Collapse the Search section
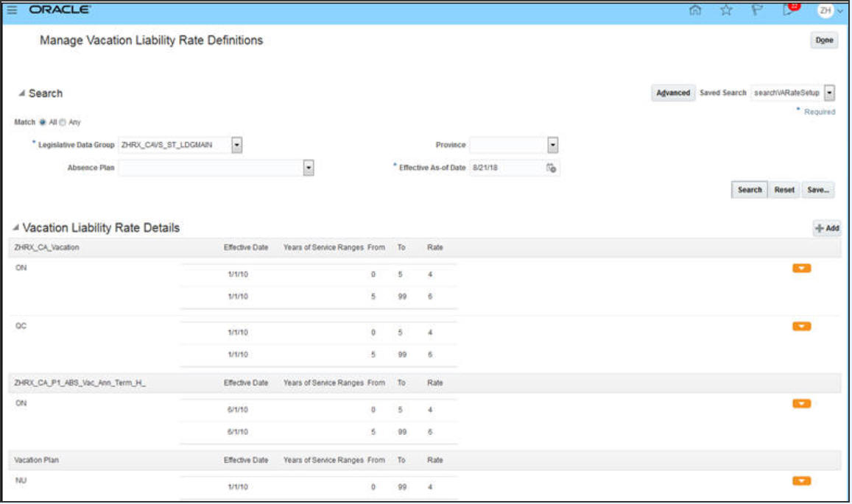The width and height of the screenshot is (852, 504). click(22, 93)
